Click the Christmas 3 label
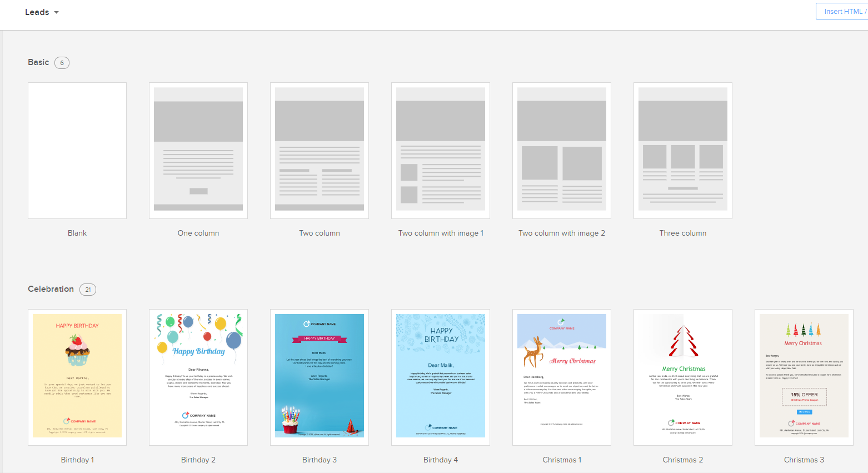Viewport: 868px width, 473px height. (x=804, y=460)
